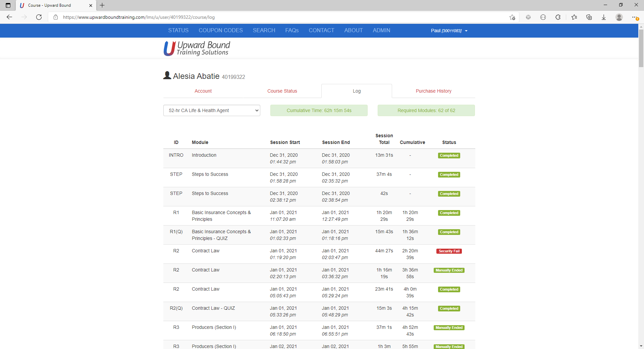The image size is (644, 349).
Task: Click the Upward Bound Training Solutions logo
Action: (197, 48)
